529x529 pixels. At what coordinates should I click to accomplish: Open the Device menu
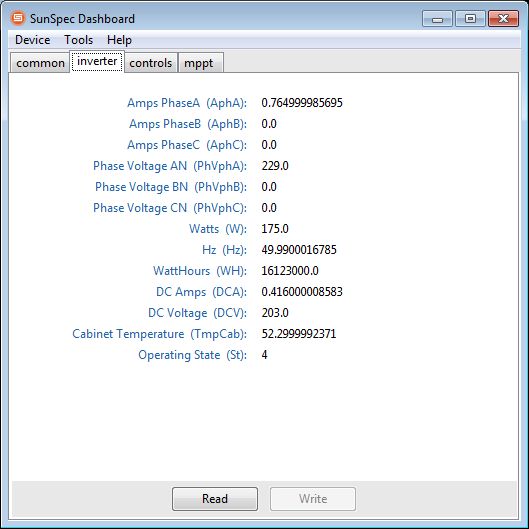[x=33, y=40]
